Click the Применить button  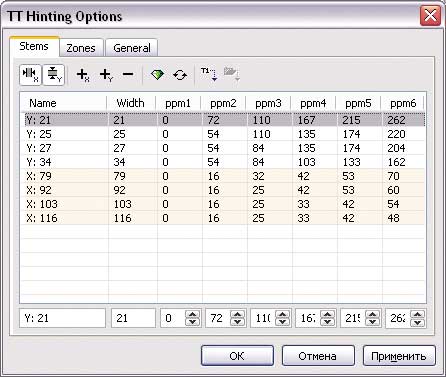[x=399, y=356]
